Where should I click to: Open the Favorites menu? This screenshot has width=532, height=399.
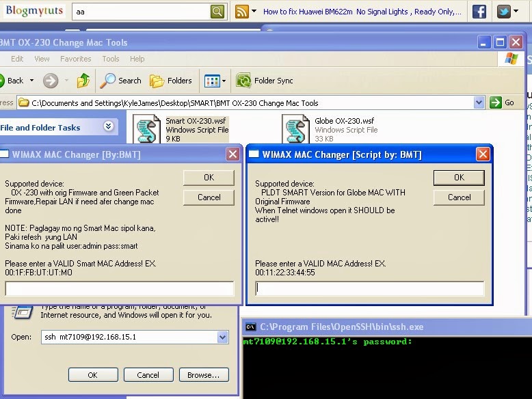coord(76,59)
